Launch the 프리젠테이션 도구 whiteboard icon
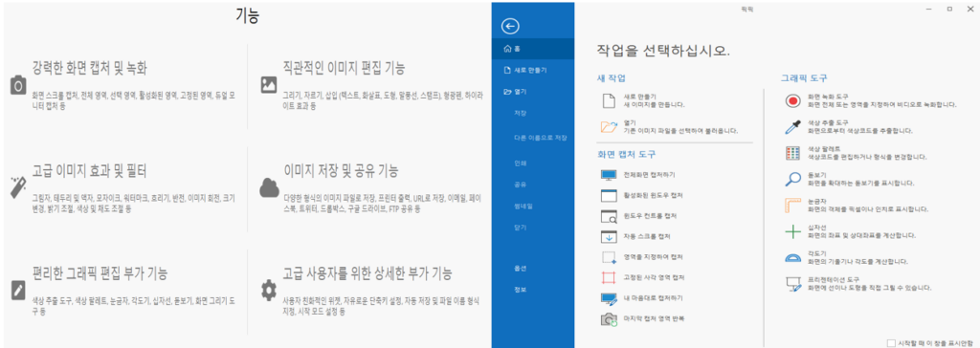 [x=792, y=284]
